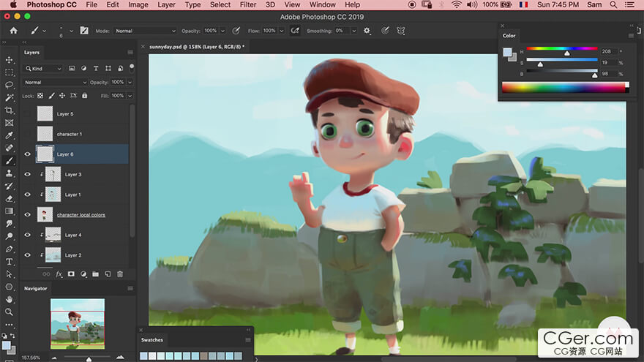Image resolution: width=644 pixels, height=362 pixels.
Task: Select the Move tool
Action: coord(10,60)
